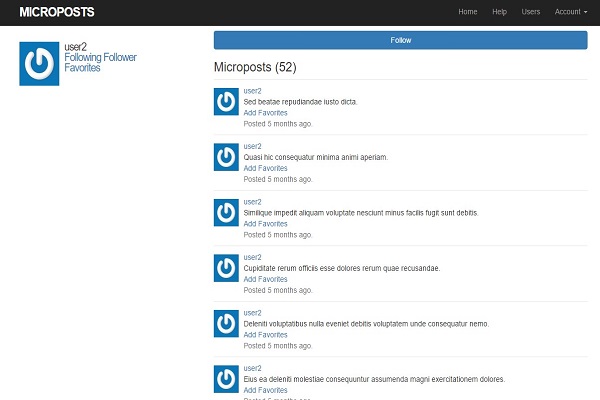Viewport: 600px width, 400px height.
Task: Add 'Quasi hic consequatur' post to favorites
Action: 265,168
